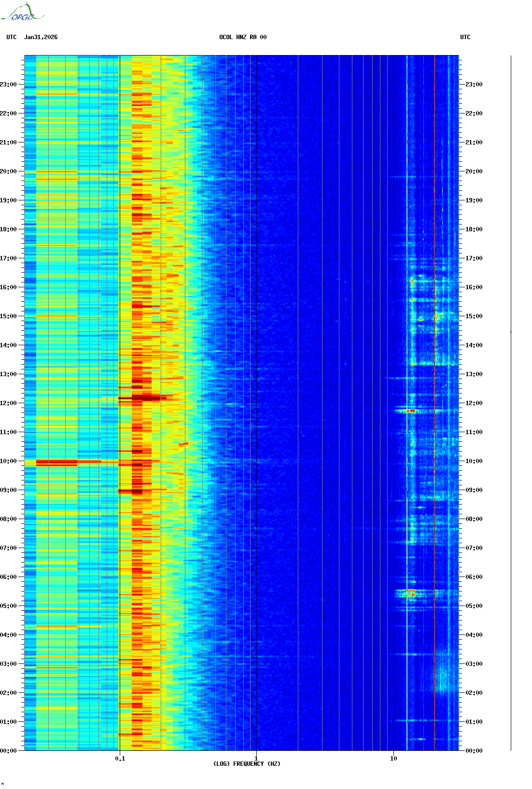Click the right axis 02:00 label
Viewport: 532px width, 789px height.
point(474,693)
